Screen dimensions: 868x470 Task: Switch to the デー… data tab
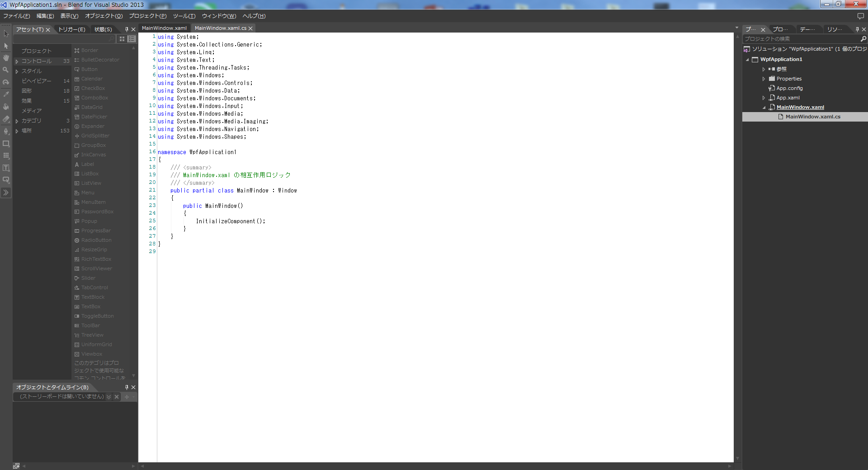(807, 29)
